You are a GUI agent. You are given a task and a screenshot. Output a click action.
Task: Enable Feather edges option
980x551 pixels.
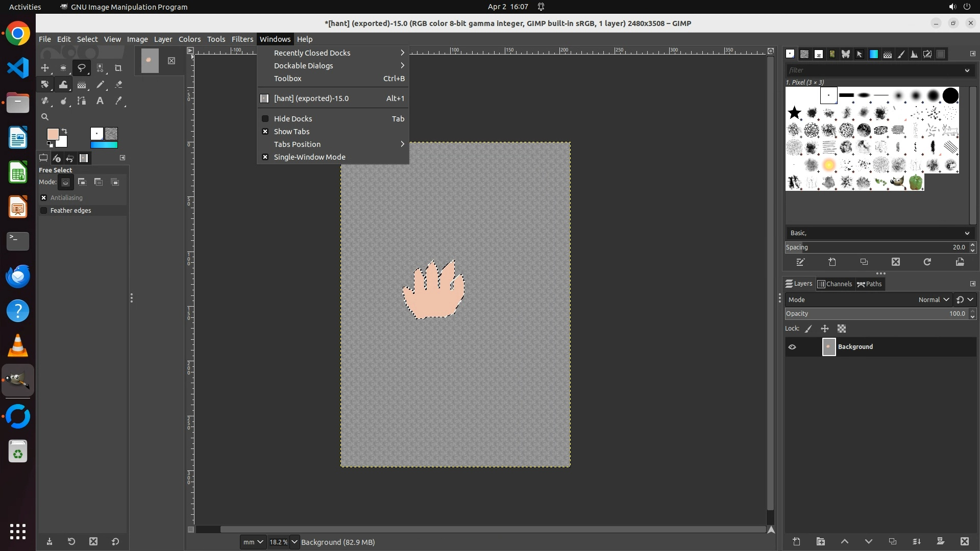(x=44, y=211)
